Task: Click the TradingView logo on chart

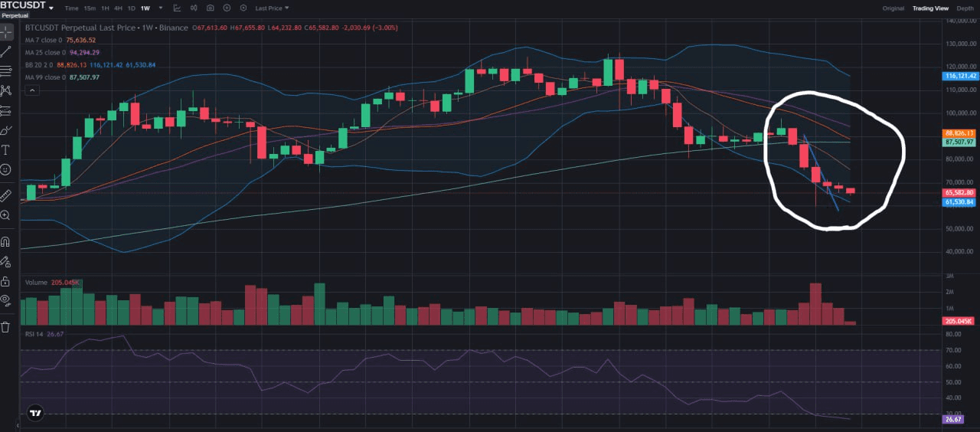Action: [35, 413]
